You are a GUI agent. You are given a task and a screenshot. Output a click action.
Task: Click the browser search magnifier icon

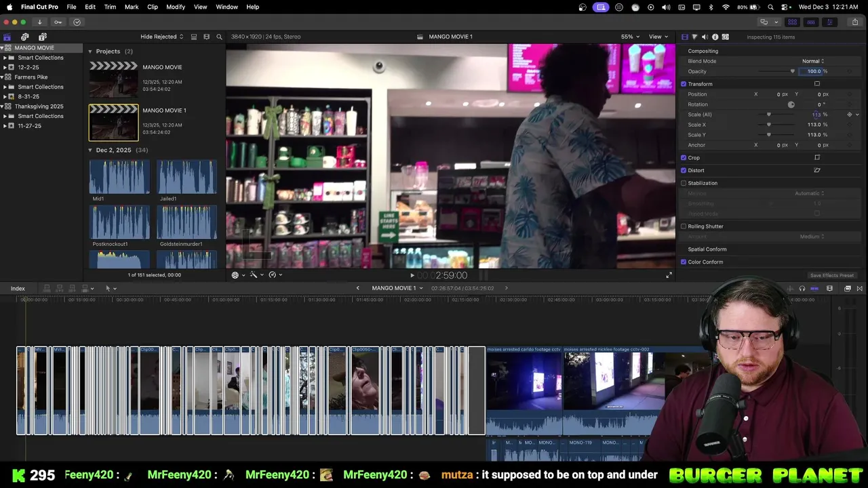tap(219, 37)
